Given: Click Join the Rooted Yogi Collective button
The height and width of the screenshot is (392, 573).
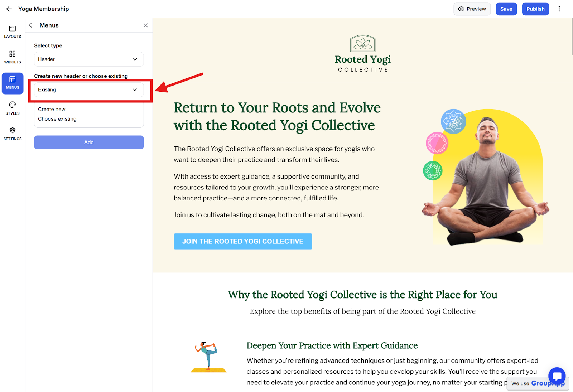Looking at the screenshot, I should (x=243, y=242).
